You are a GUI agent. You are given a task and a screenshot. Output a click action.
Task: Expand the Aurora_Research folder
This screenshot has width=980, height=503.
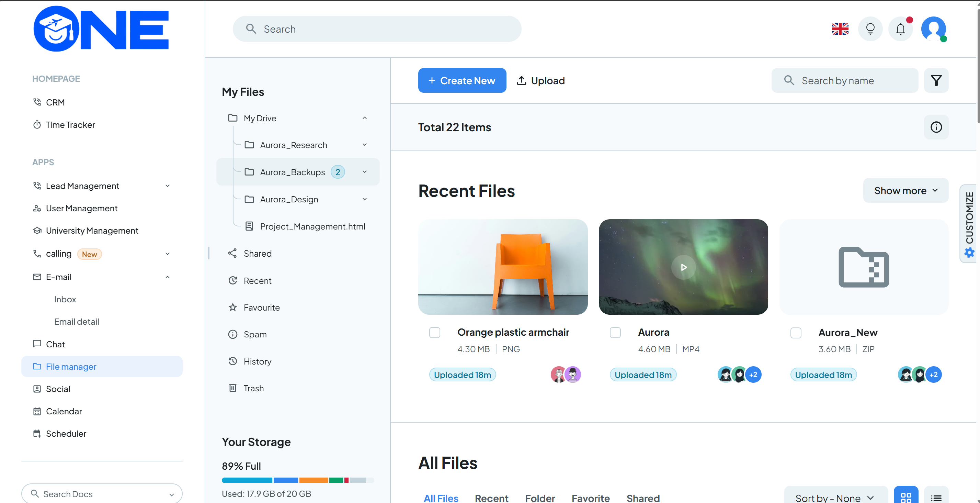[364, 145]
